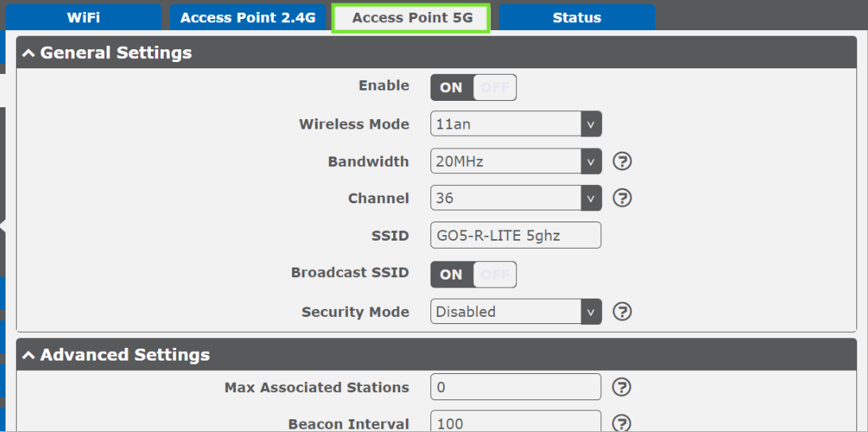Click the Beacon Interval input field

516,422
